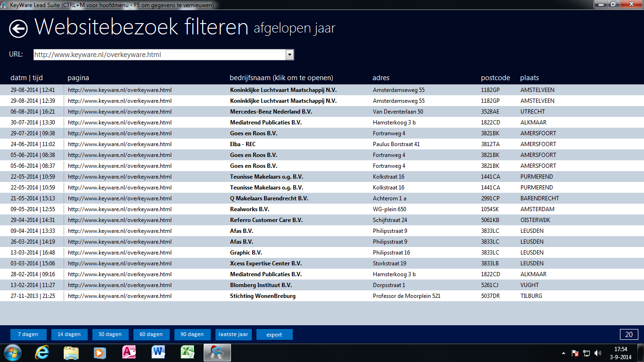The height and width of the screenshot is (362, 644).
Task: Open the URL dropdown arrow
Action: (290, 55)
